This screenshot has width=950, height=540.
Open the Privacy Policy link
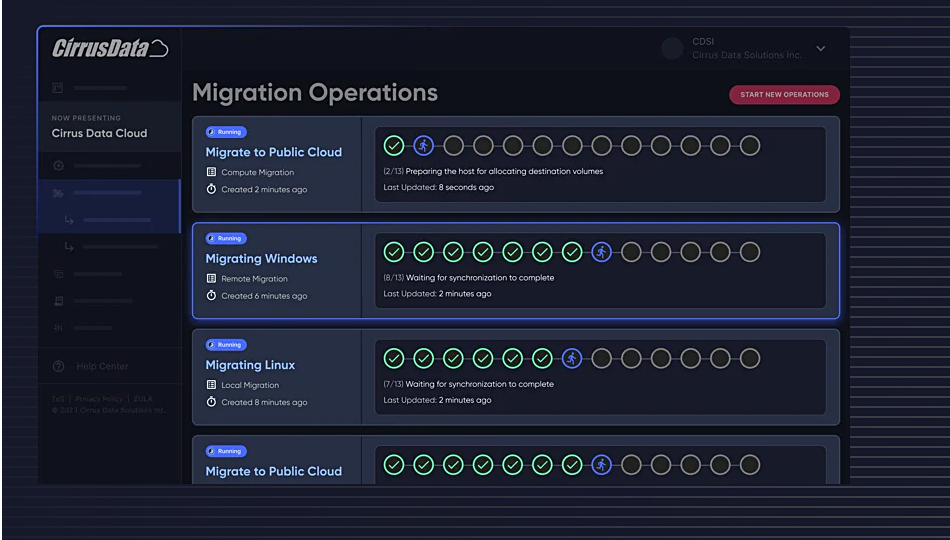tap(99, 399)
